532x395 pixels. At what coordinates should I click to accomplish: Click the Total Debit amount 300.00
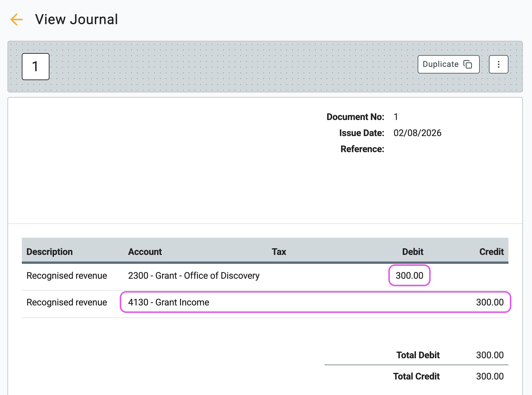[490, 355]
